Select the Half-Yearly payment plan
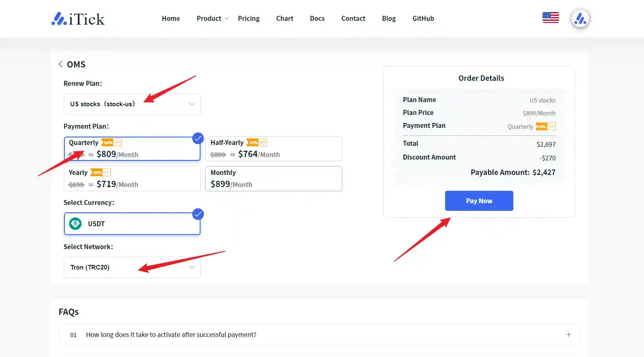This screenshot has width=644, height=357. coord(273,149)
